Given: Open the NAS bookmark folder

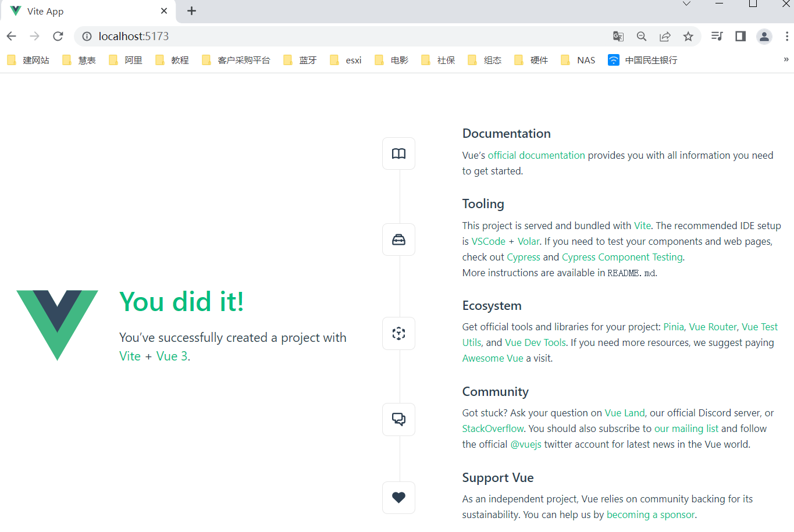Looking at the screenshot, I should coord(578,60).
